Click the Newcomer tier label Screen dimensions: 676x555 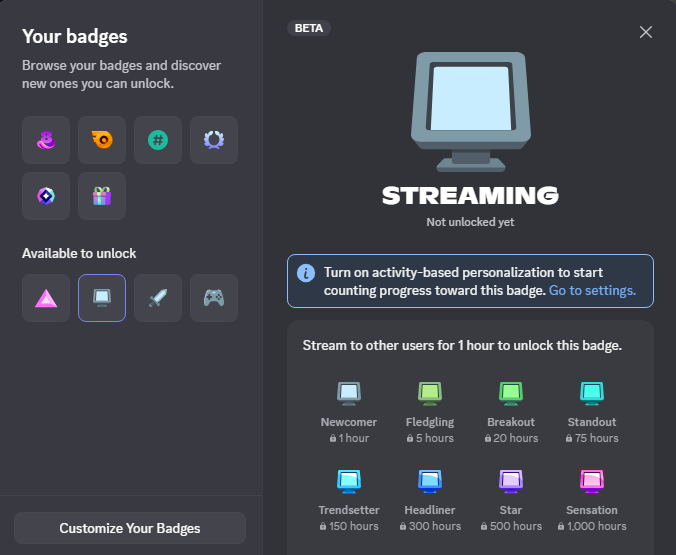349,422
